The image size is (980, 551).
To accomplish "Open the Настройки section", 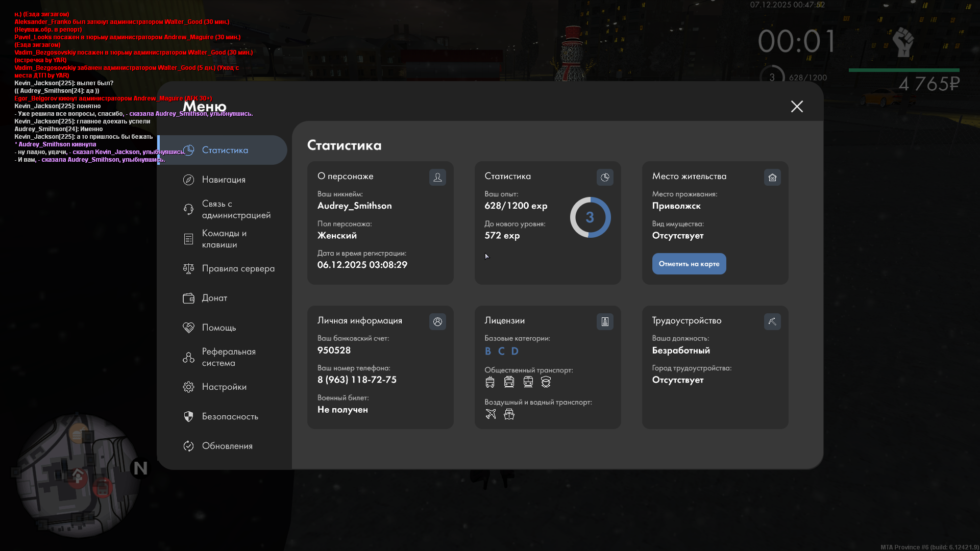I will coord(224,387).
